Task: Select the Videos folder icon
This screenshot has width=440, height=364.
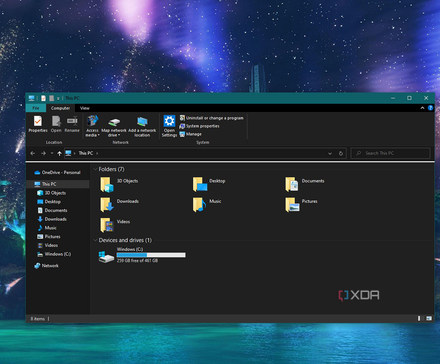Action: pos(107,225)
